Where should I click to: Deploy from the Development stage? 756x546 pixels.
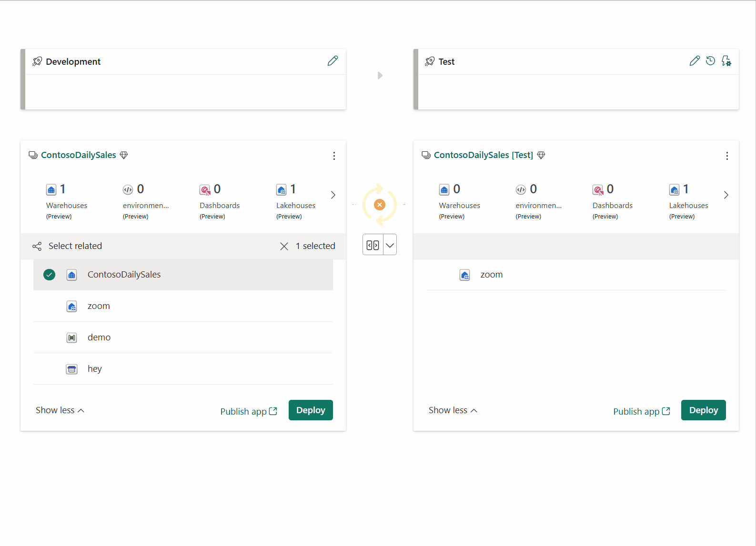point(311,410)
